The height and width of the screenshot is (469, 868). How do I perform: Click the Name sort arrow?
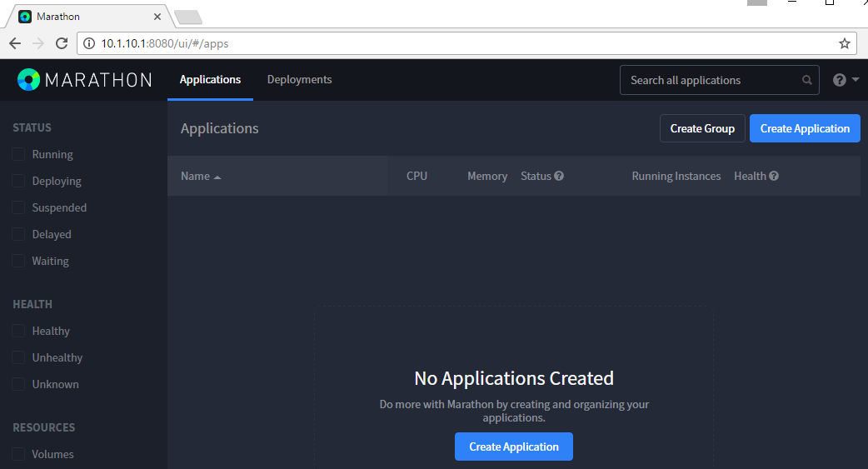point(217,177)
